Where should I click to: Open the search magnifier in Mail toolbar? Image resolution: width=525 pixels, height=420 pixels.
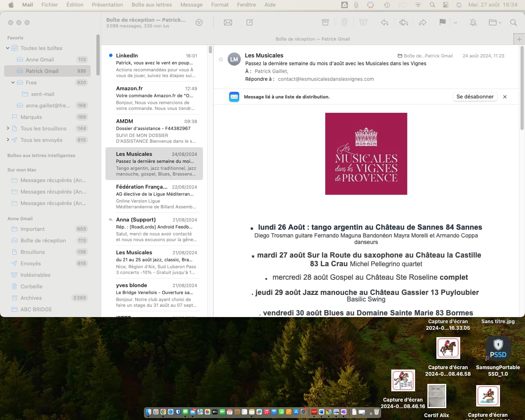(513, 23)
